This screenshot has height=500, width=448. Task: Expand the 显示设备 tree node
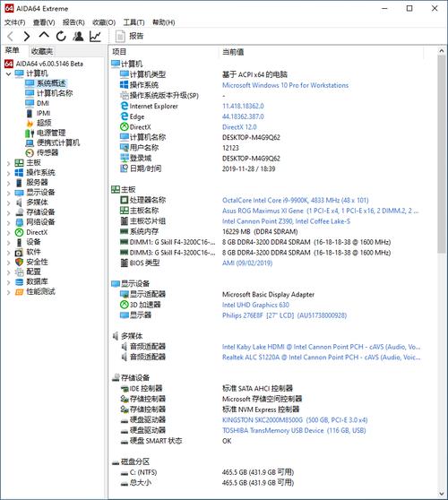[9, 193]
